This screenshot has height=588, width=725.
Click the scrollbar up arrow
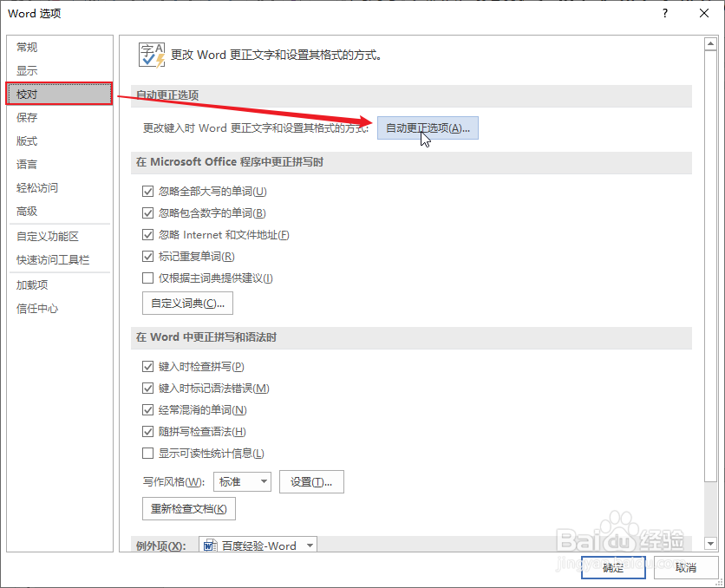click(710, 44)
